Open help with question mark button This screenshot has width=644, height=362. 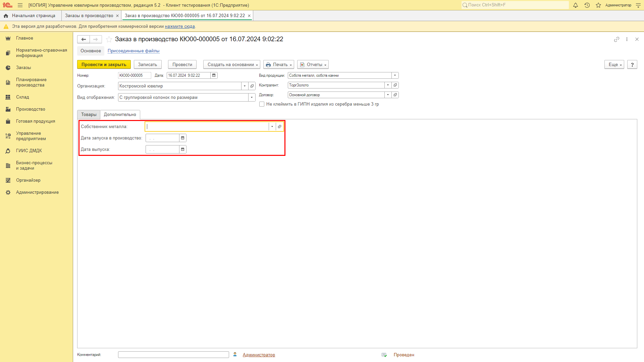pyautogui.click(x=632, y=65)
